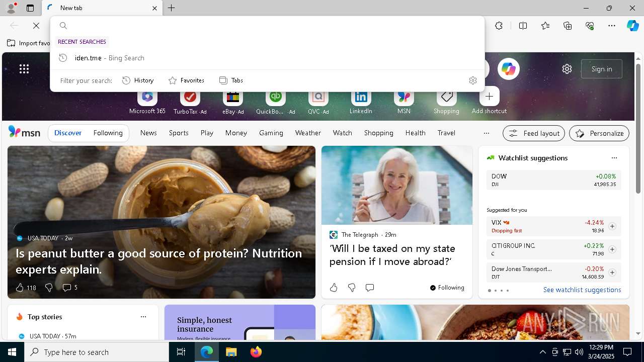Screen dimensions: 644x362
Task: Dislike the Telegraph pension article
Action: tap(352, 288)
